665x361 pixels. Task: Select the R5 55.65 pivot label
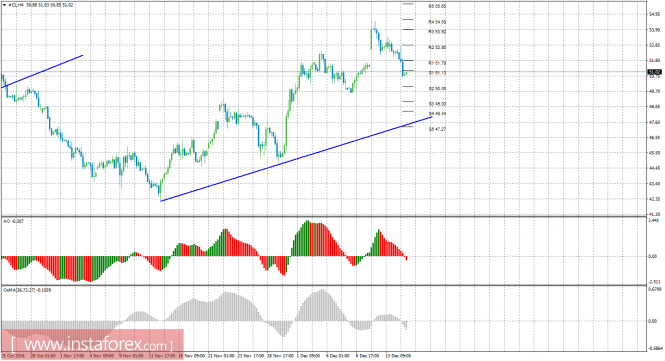point(437,6)
